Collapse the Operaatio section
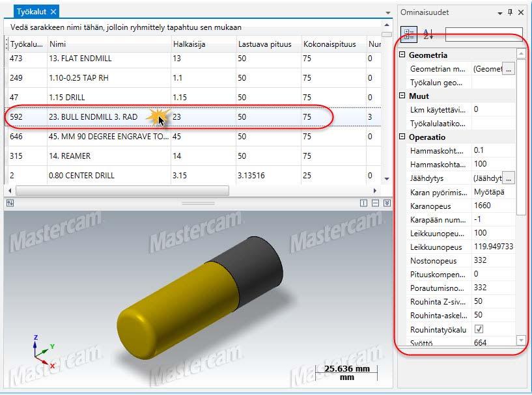 402,137
